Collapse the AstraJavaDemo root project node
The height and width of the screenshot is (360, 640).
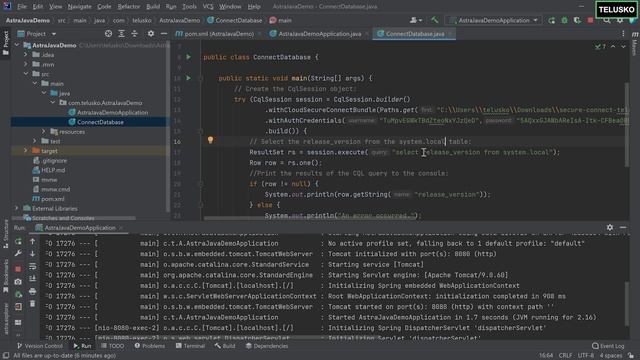[x=17, y=45]
